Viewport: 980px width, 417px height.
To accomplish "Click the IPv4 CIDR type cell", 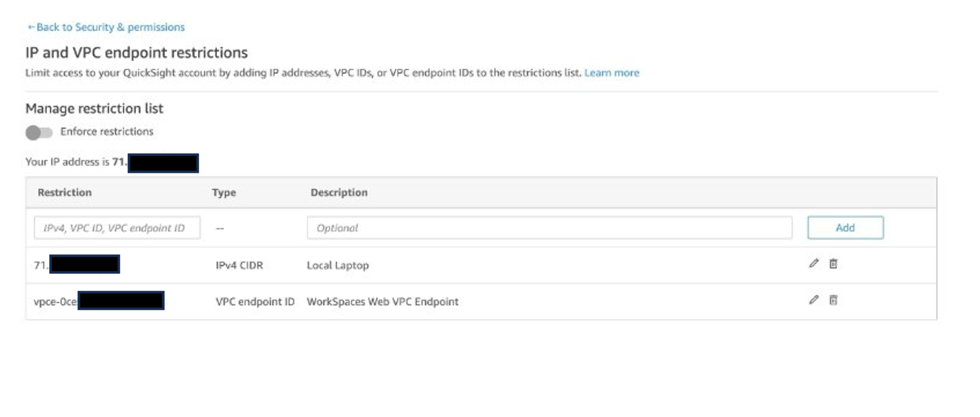I will pos(239,265).
